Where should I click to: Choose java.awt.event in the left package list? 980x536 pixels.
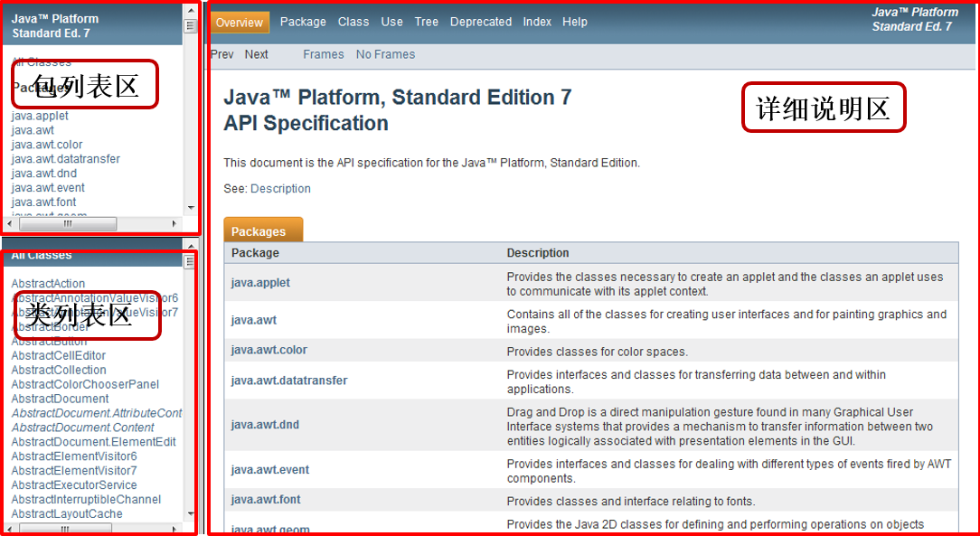pos(48,187)
